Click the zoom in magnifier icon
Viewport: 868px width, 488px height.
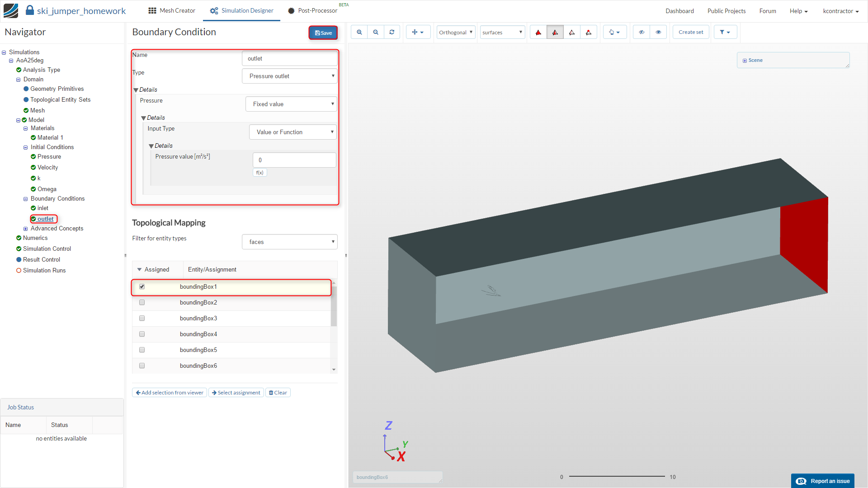point(359,32)
